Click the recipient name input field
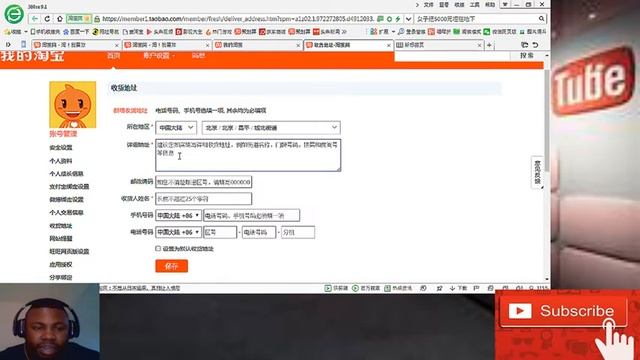The height and width of the screenshot is (360, 640). (203, 199)
